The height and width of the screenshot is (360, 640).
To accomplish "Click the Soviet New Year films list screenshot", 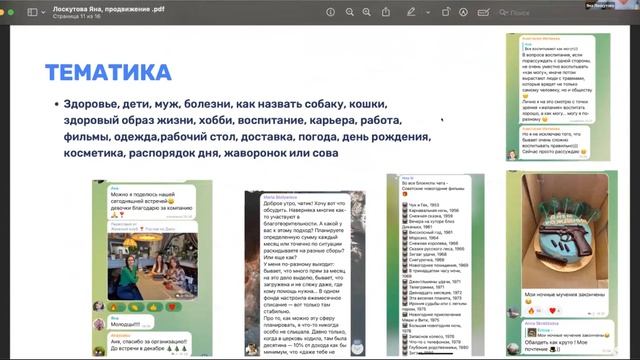I will click(436, 265).
